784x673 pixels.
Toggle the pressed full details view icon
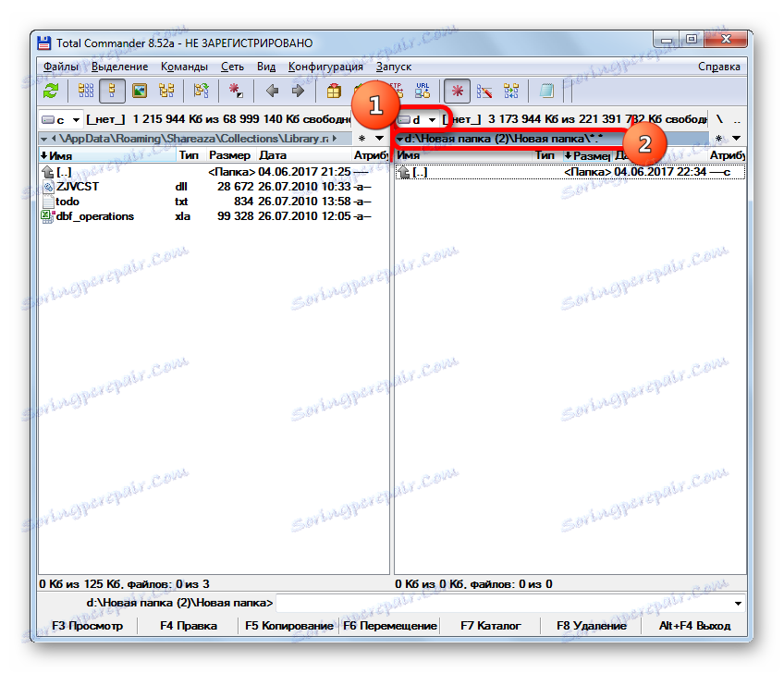pos(112,91)
